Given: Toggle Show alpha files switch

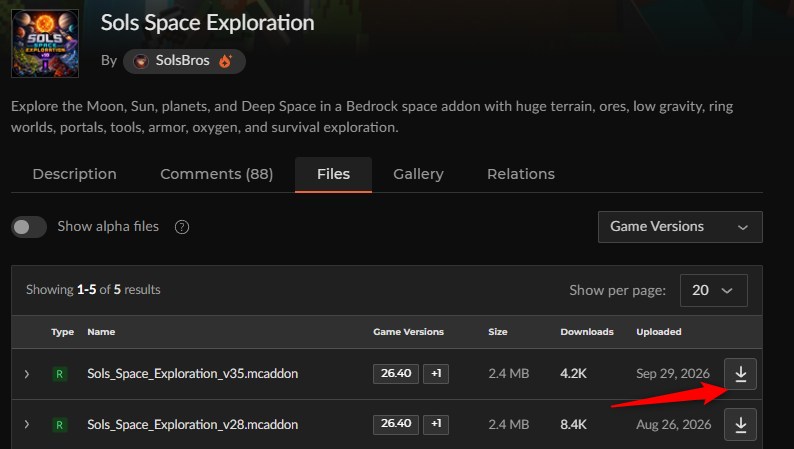Looking at the screenshot, I should click(29, 227).
